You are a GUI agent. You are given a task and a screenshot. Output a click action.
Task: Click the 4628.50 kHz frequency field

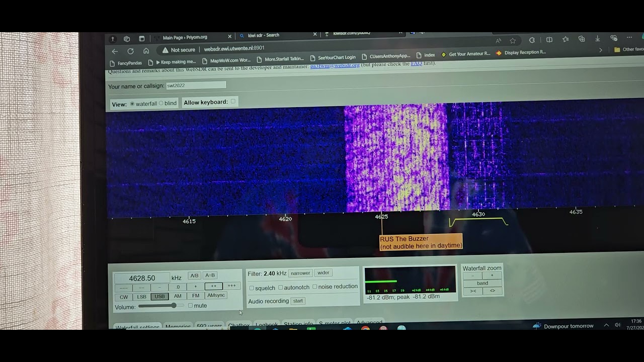coord(142,278)
